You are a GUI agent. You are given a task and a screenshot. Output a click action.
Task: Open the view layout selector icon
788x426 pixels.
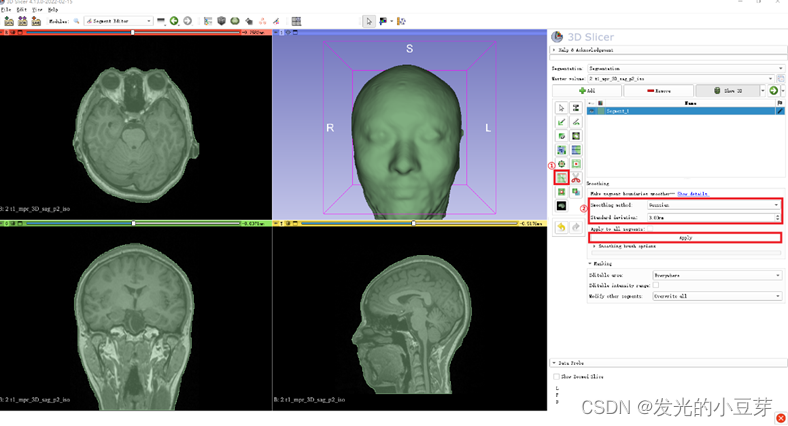pos(297,21)
